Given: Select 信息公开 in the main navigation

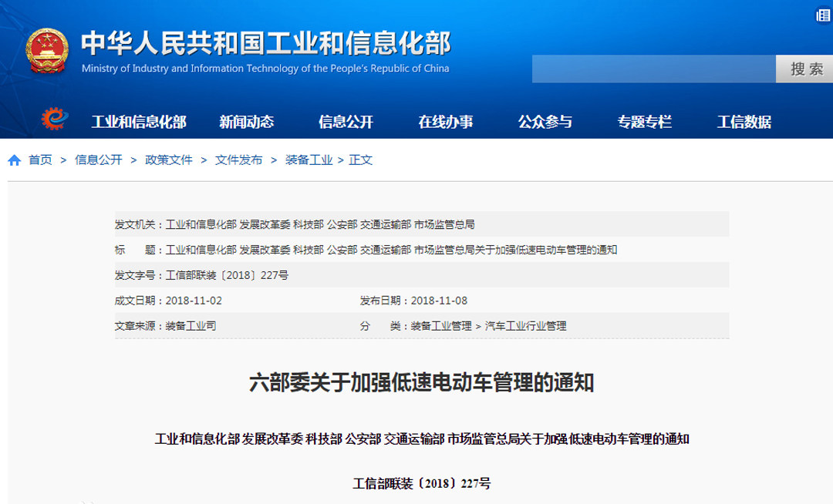Looking at the screenshot, I should coord(346,122).
